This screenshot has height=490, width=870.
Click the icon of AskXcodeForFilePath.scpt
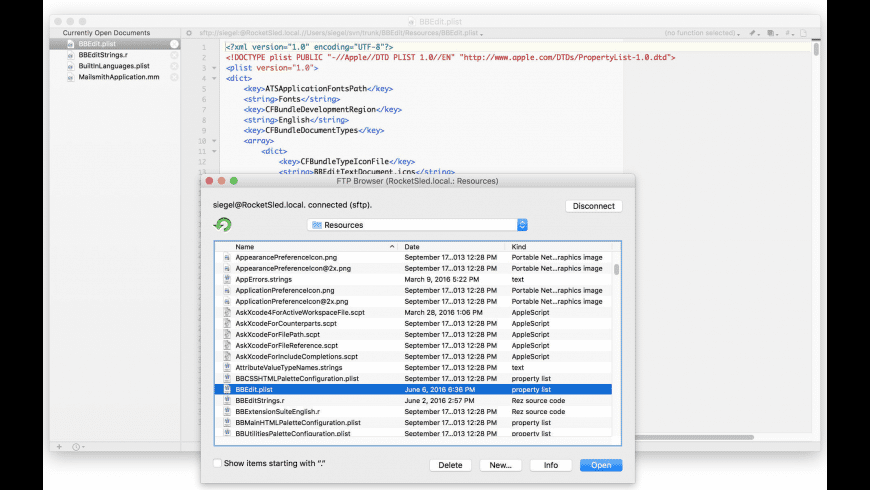(x=227, y=335)
